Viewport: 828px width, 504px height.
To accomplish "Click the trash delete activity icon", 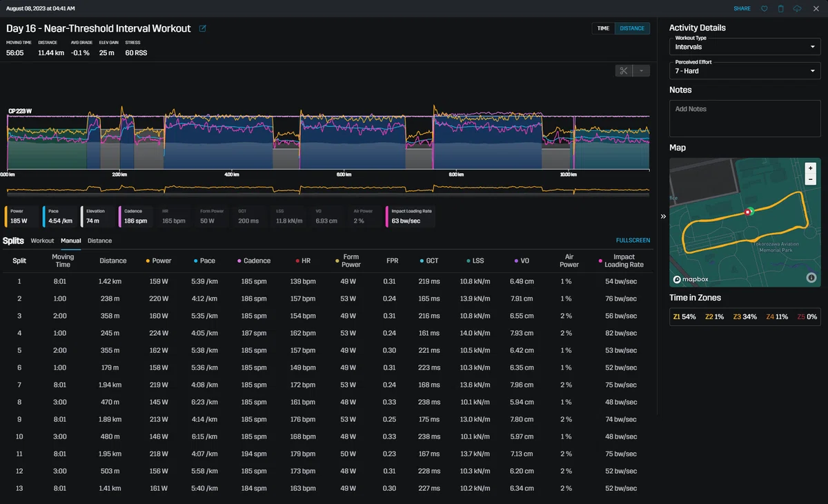I will coord(780,8).
